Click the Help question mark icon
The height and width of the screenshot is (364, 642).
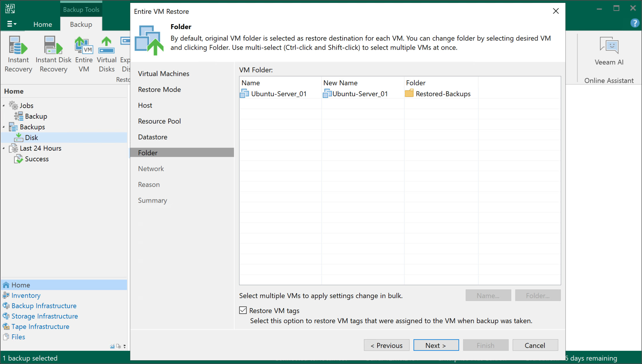pos(635,23)
